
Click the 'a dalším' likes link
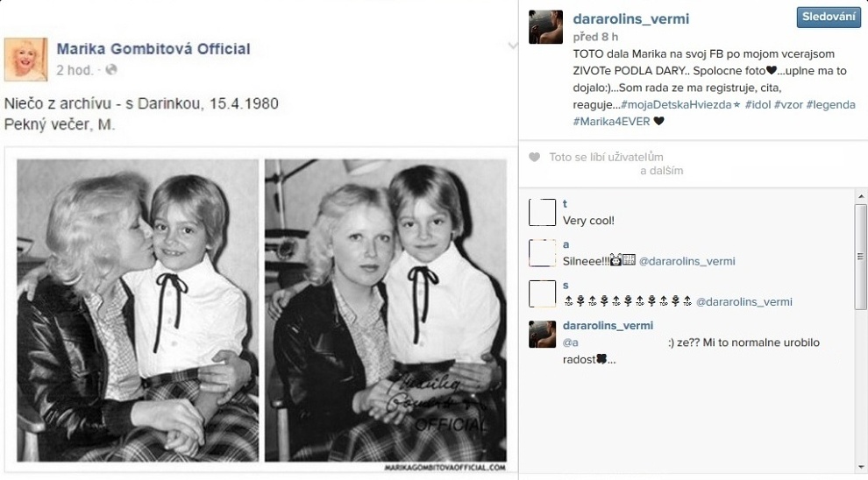pos(661,171)
